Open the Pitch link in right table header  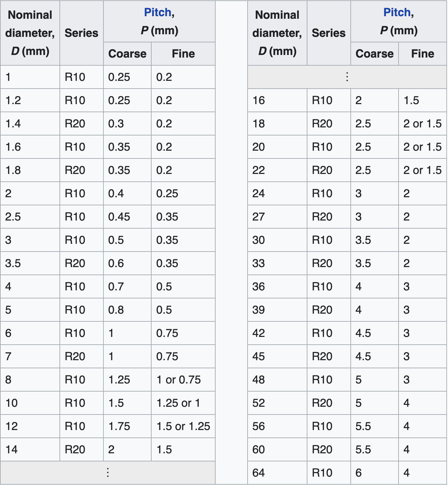point(397,13)
